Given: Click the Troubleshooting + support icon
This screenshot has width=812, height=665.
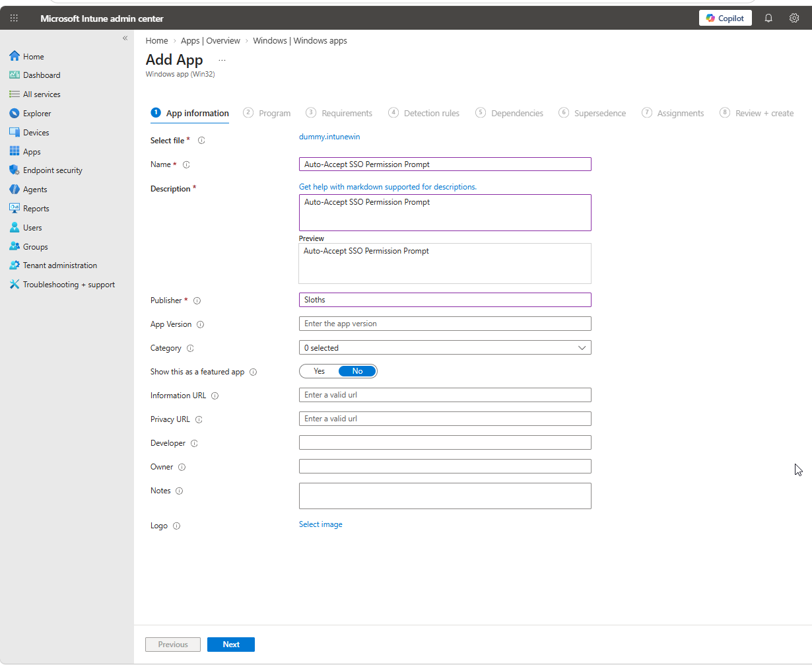Looking at the screenshot, I should pyautogui.click(x=15, y=285).
